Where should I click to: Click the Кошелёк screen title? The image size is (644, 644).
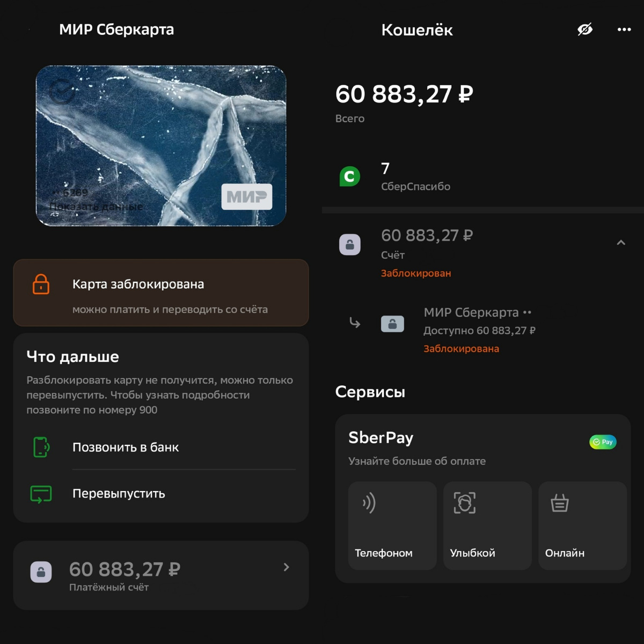[x=417, y=30]
